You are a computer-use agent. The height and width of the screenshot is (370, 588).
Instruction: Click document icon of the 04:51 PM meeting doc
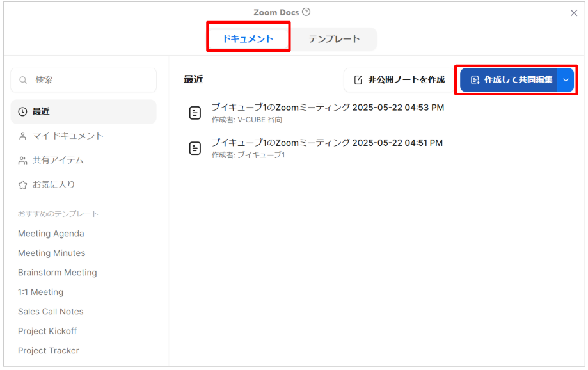click(195, 149)
